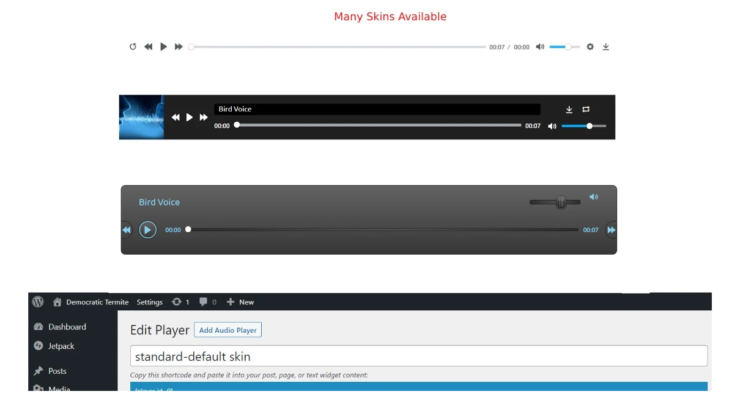Download track from the black player
The image size is (738, 400).
tap(569, 109)
